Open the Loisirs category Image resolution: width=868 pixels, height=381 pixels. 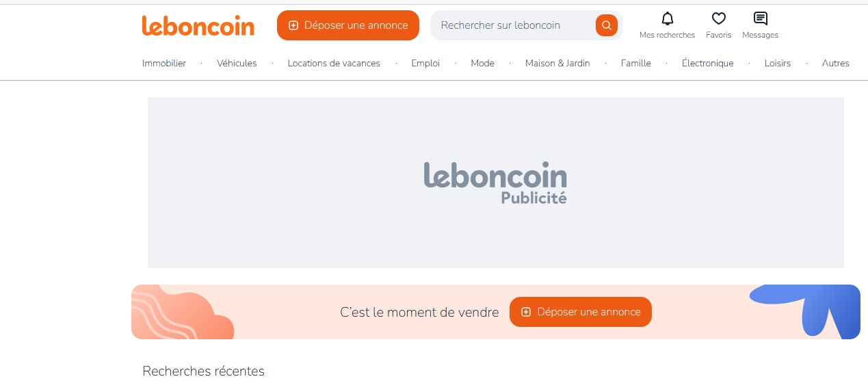click(778, 63)
